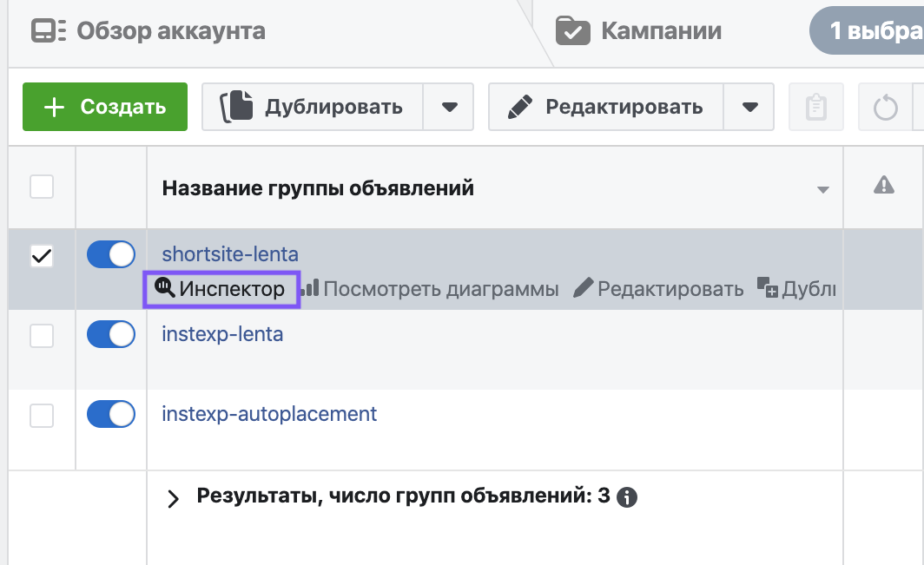924x565 pixels.
Task: Open the Edit button dropdown arrow
Action: pos(749,108)
